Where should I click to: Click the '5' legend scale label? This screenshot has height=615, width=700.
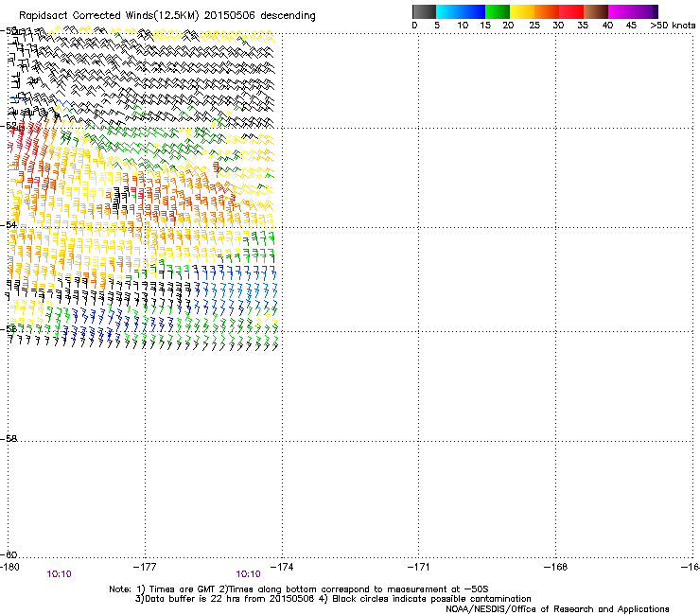click(x=437, y=26)
